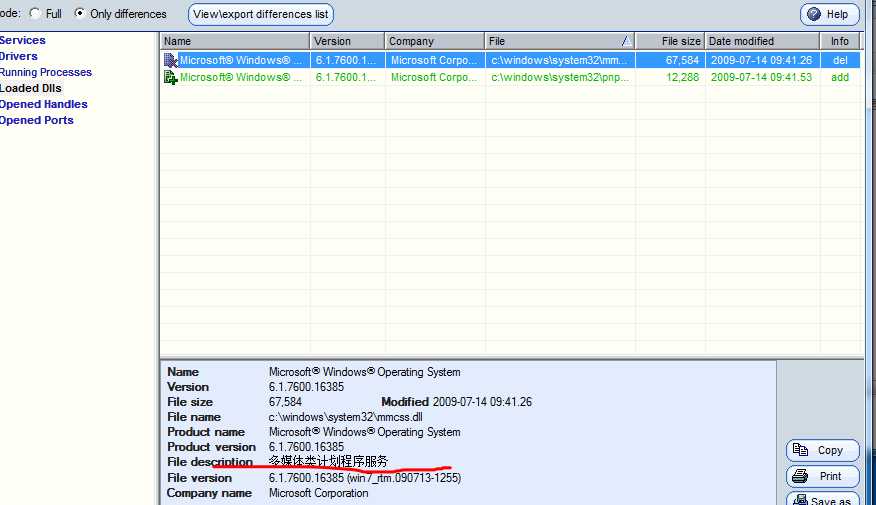Click the pnp file path in the second row
Screen dimensions: 876x505
(560, 78)
